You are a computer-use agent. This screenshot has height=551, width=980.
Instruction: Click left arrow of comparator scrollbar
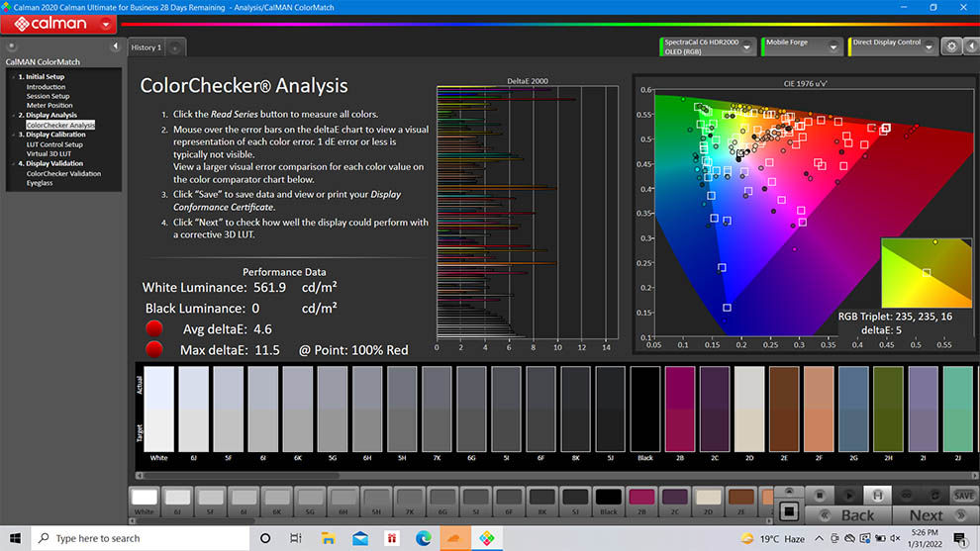pyautogui.click(x=139, y=476)
